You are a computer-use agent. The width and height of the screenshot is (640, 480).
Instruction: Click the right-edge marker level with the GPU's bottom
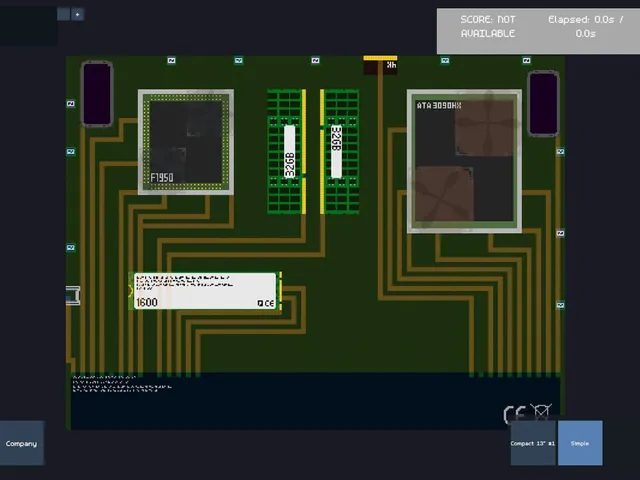point(560,233)
